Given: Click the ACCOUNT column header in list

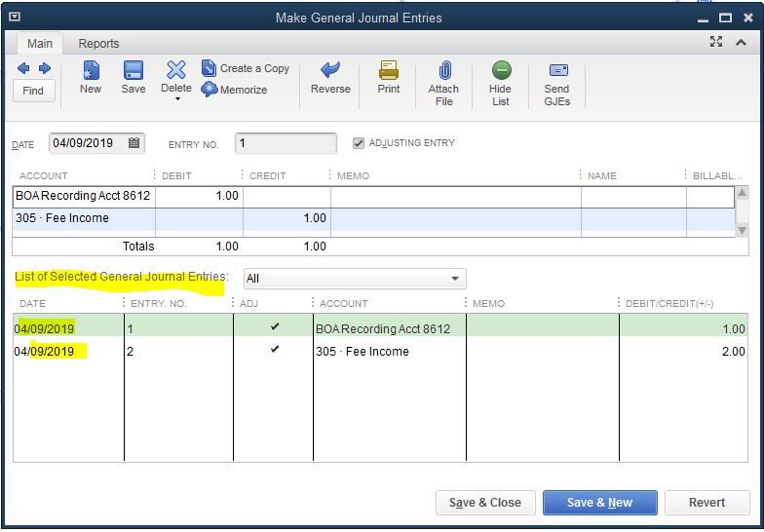Looking at the screenshot, I should 343,304.
